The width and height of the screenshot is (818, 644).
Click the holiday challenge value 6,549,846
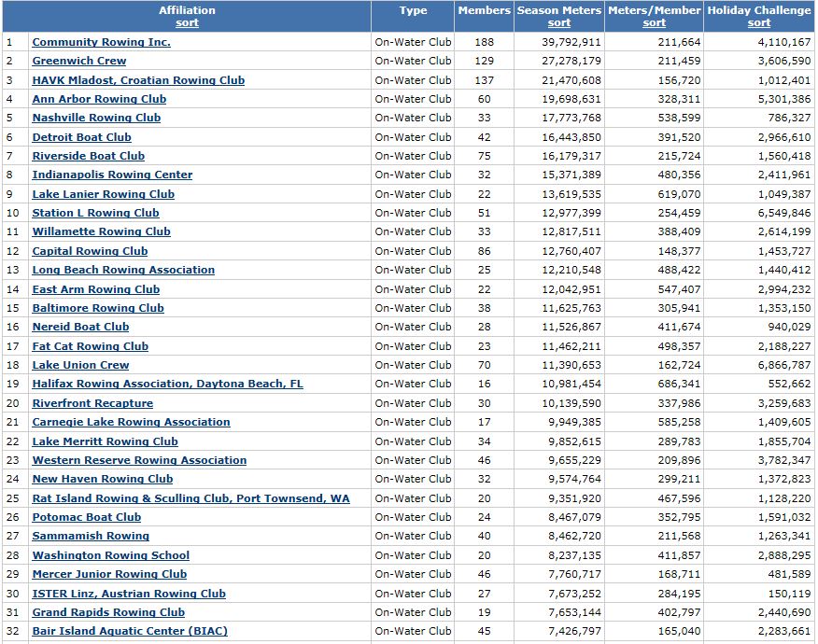click(784, 213)
